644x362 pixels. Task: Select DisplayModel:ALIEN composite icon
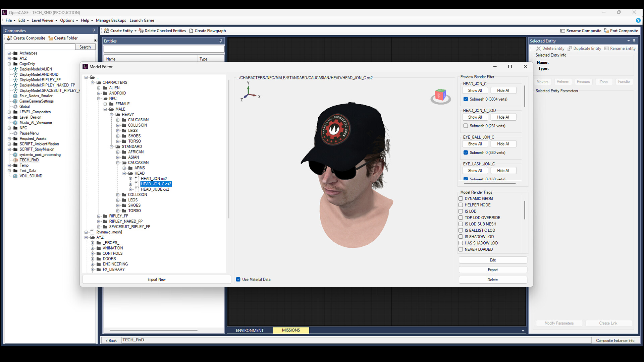pos(15,69)
